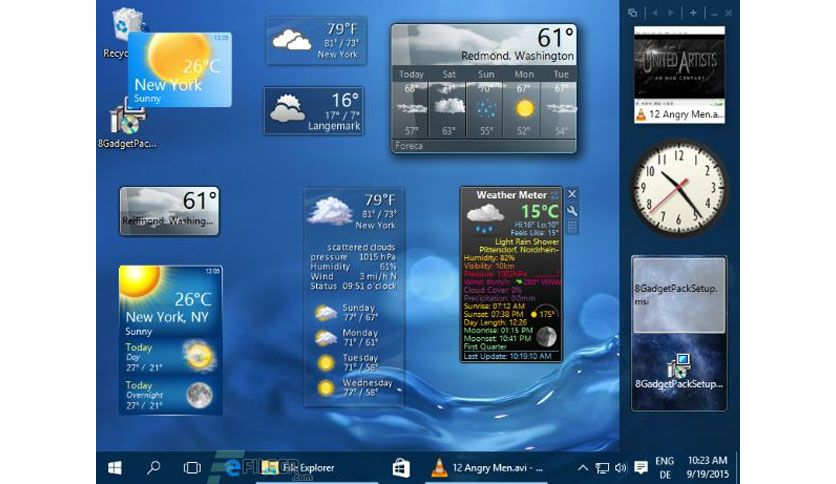Go to previous sidebar page arrow
This screenshot has width=836, height=484.
click(655, 13)
